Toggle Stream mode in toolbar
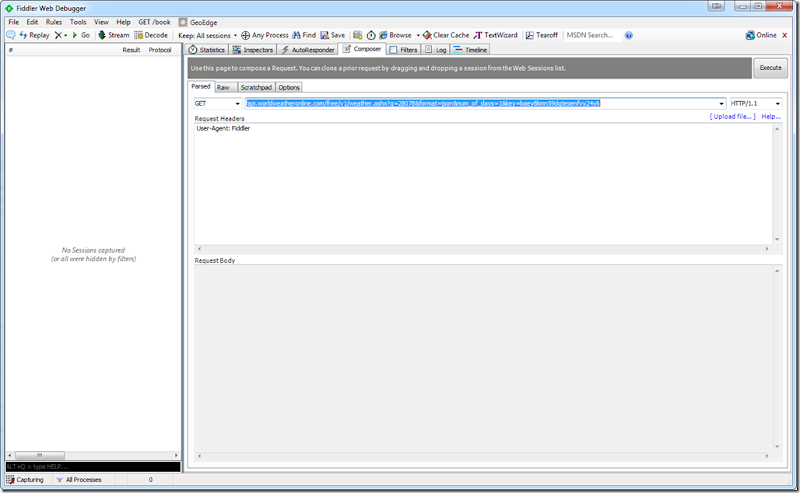Viewport: 800px width, 493px height. tap(114, 35)
